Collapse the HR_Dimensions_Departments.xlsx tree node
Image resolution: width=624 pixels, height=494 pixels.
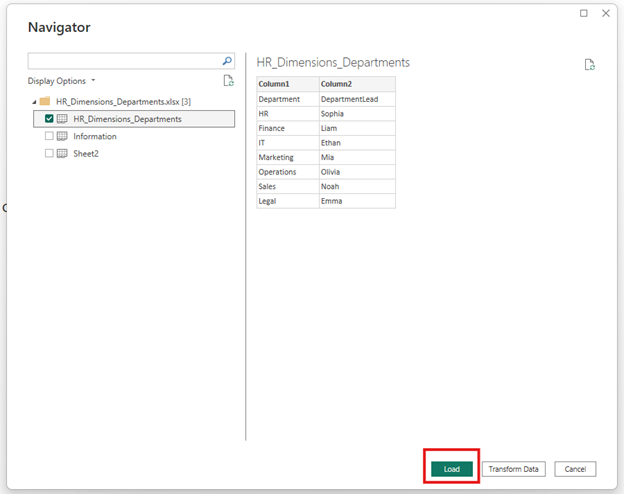(x=34, y=102)
